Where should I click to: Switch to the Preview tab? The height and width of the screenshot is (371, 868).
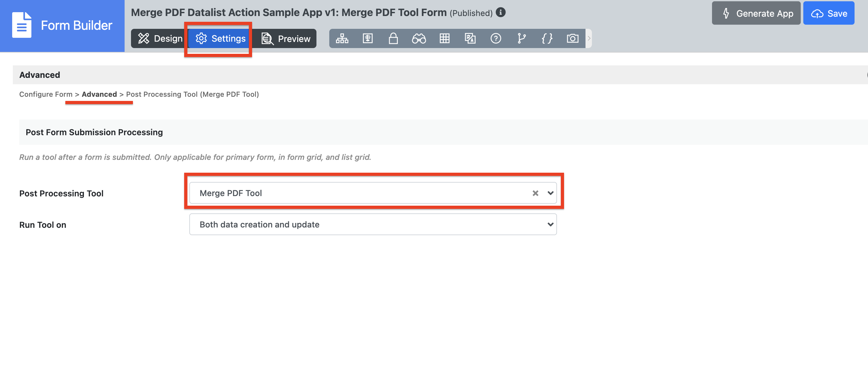pyautogui.click(x=286, y=38)
